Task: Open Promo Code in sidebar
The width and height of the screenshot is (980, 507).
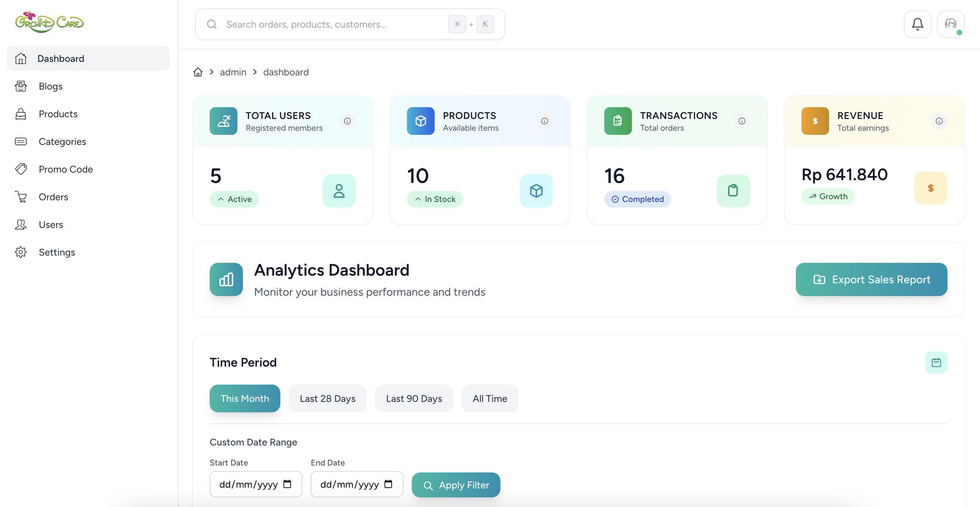Action: click(66, 169)
